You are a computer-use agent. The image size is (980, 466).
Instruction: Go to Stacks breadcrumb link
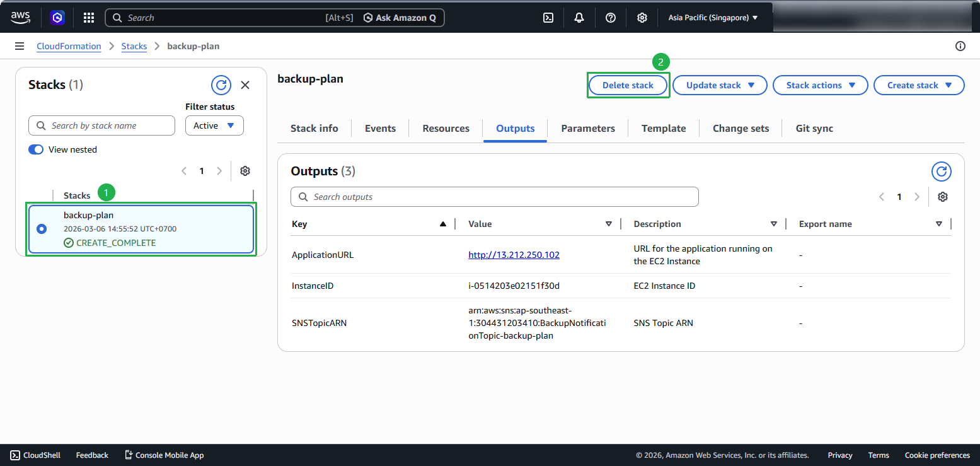pos(134,46)
